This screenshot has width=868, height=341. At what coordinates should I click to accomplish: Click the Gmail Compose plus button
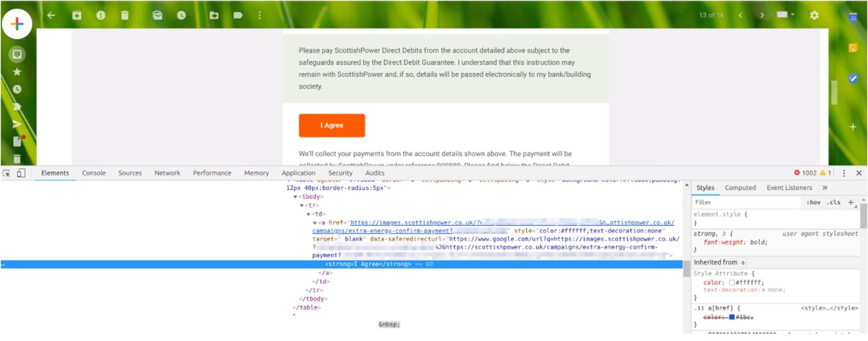17,24
